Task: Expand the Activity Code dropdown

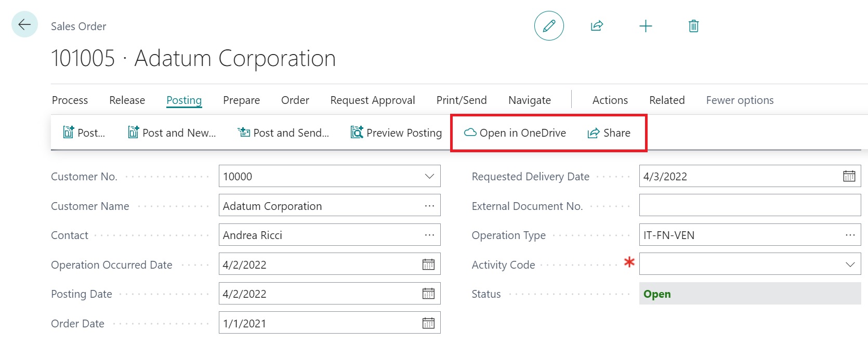Action: (x=850, y=264)
